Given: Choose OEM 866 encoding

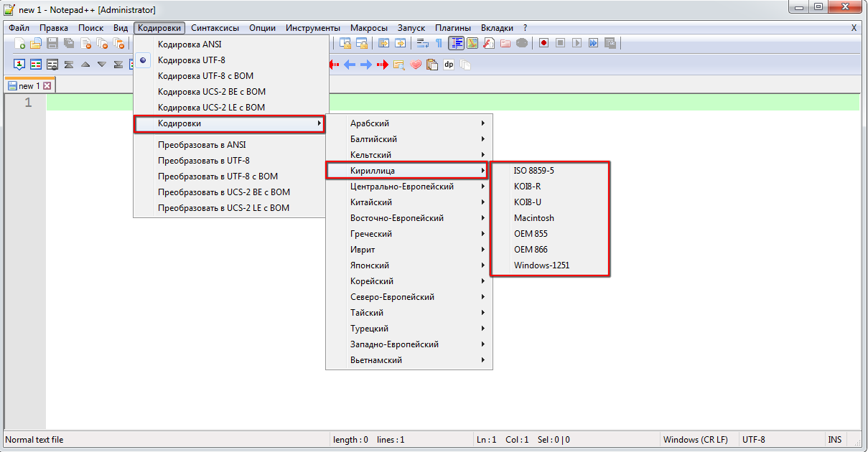Looking at the screenshot, I should [550, 250].
